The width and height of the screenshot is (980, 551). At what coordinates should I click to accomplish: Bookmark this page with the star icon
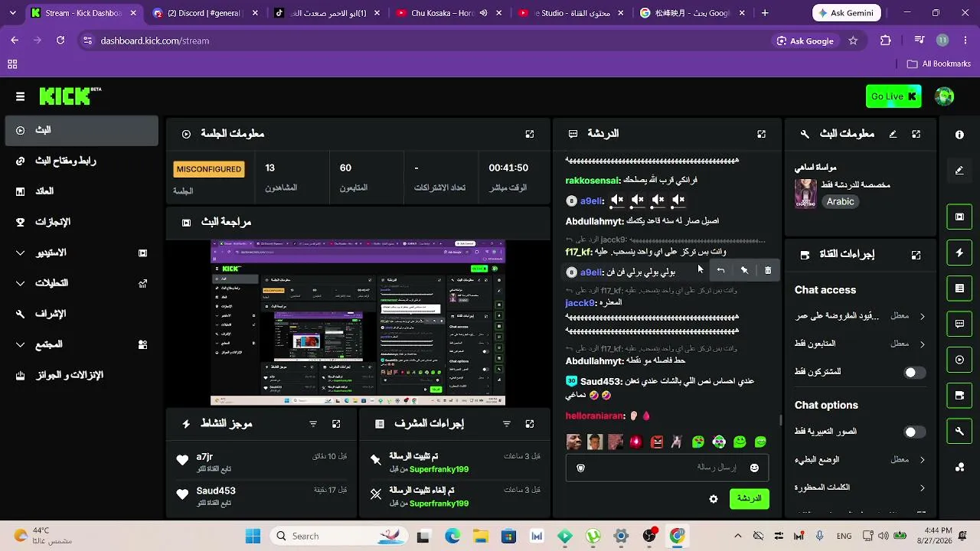click(x=853, y=41)
